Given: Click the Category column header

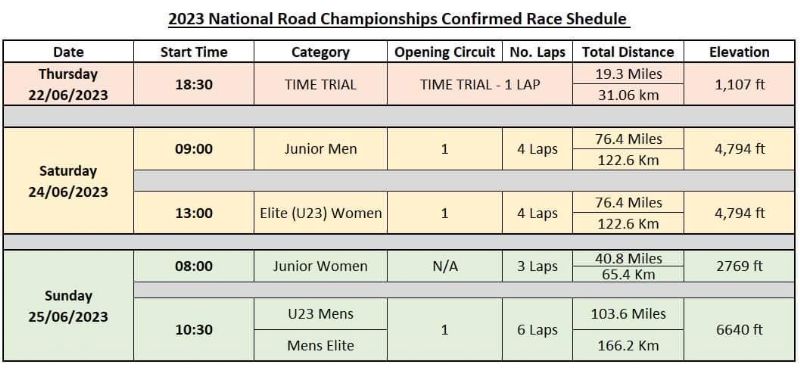Looking at the screenshot, I should (x=320, y=52).
